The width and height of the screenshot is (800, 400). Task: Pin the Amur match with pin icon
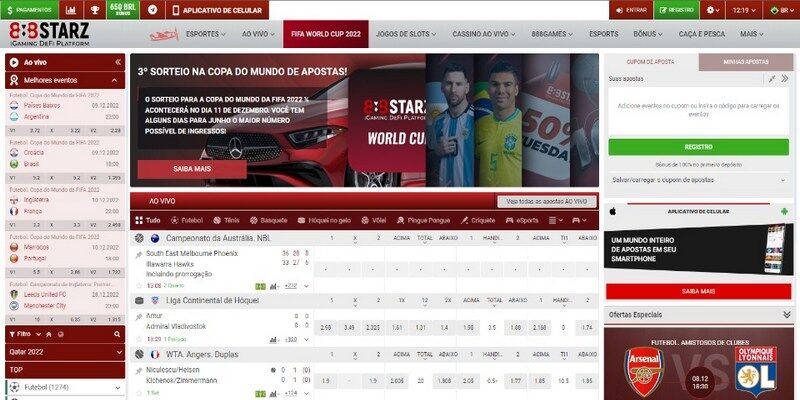pos(139,316)
